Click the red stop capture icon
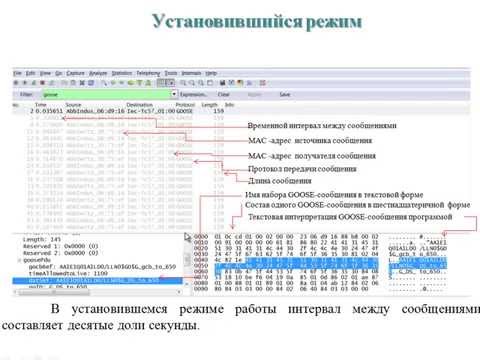The height and width of the screenshot is (360, 480). 42,83
